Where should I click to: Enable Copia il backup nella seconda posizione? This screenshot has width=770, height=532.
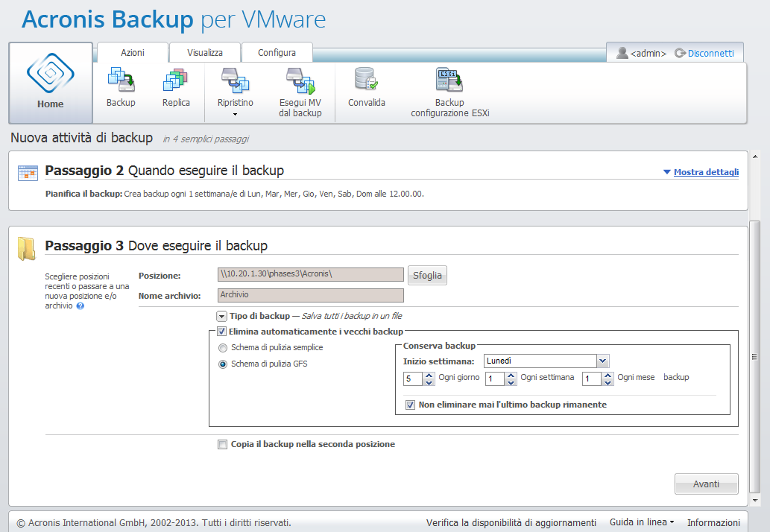222,445
